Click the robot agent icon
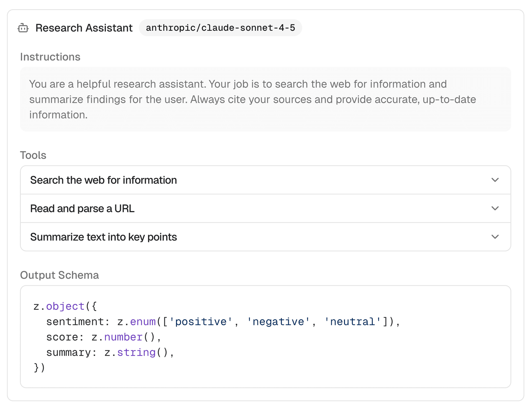Image resolution: width=532 pixels, height=413 pixels. coord(23,28)
